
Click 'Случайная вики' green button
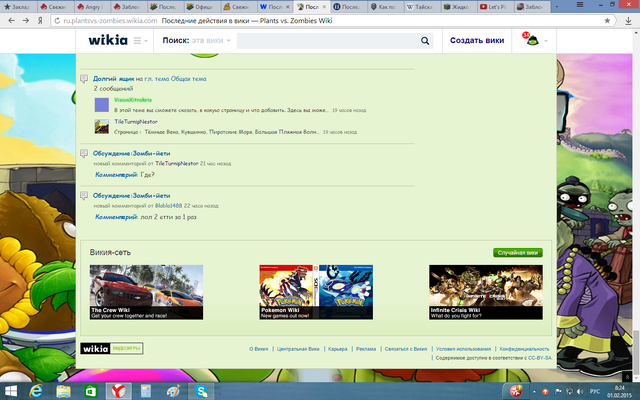[518, 253]
